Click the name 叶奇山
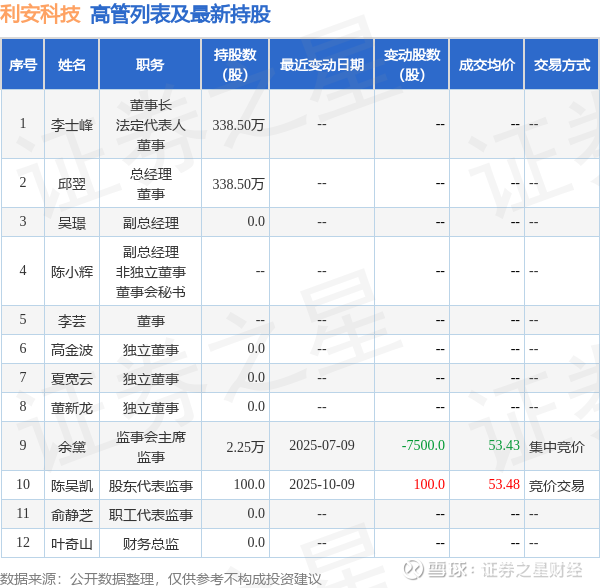Viewport: 600px width, 588px height. 72,544
